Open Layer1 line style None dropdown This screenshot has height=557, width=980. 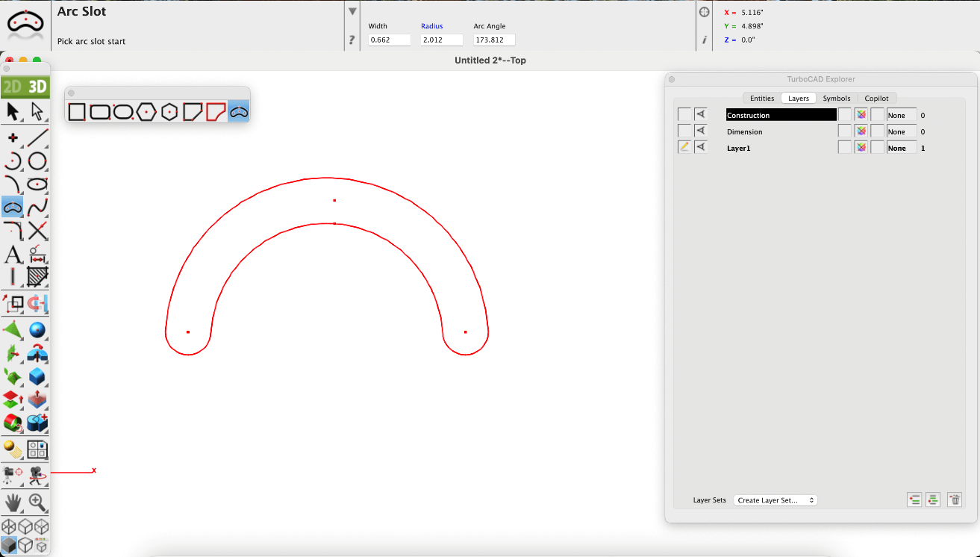click(901, 148)
